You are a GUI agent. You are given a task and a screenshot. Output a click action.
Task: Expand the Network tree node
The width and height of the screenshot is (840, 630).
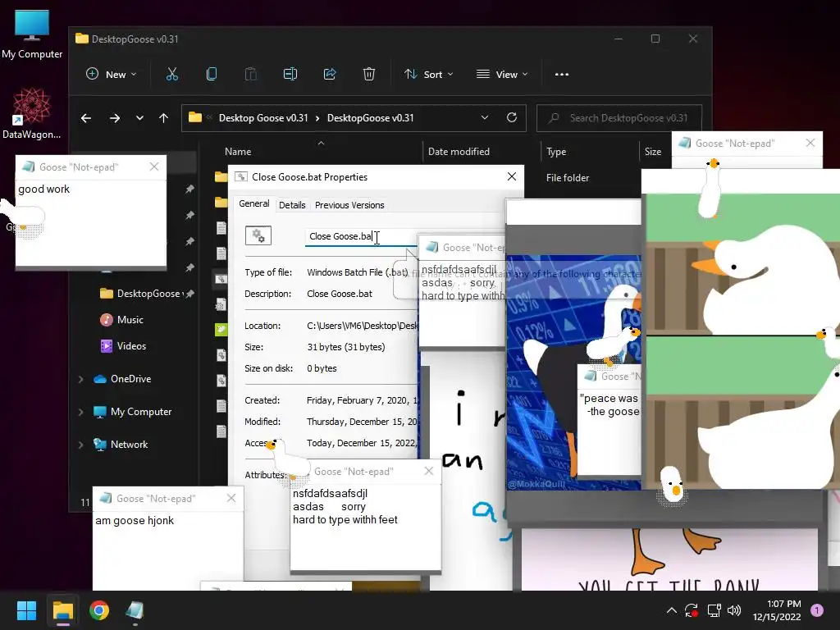pyautogui.click(x=81, y=445)
